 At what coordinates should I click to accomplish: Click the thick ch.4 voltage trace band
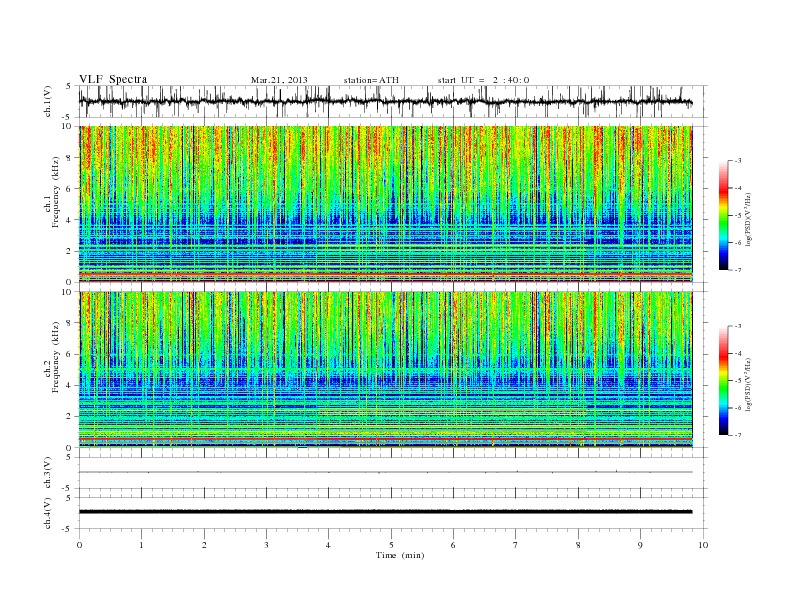click(385, 512)
